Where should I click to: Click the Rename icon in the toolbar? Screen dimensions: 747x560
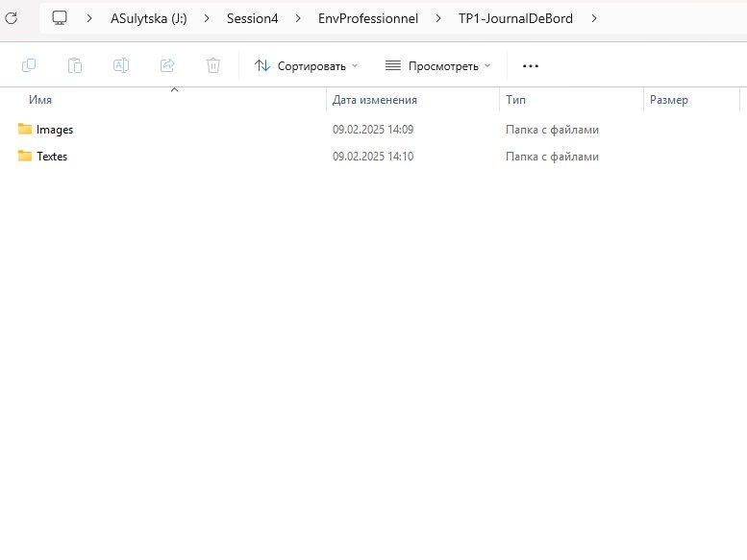pyautogui.click(x=121, y=65)
